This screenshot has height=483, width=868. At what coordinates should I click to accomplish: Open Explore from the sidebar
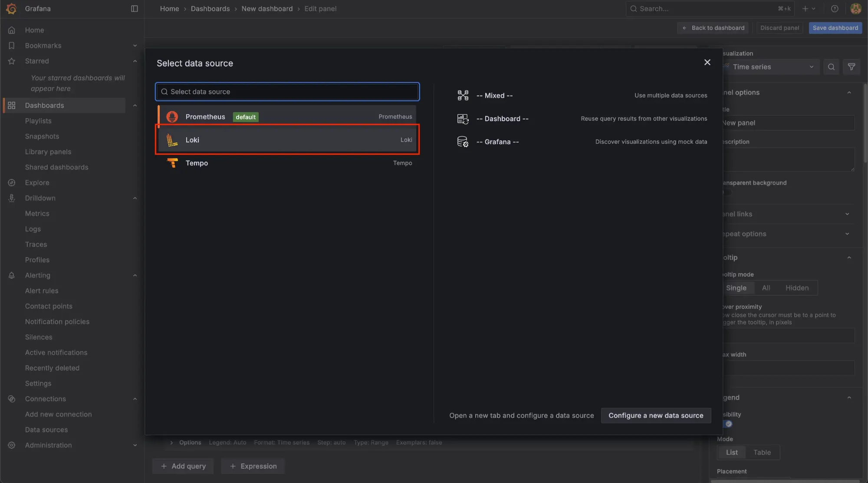click(37, 183)
